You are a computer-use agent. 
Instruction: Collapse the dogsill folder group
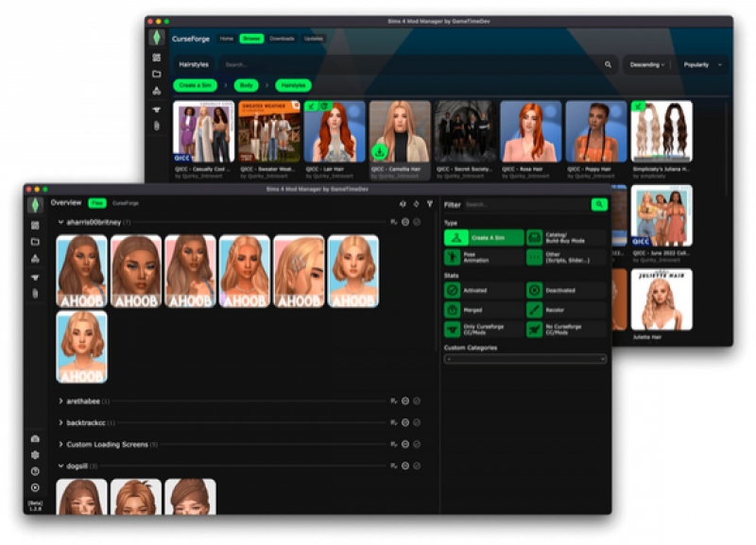pos(60,466)
